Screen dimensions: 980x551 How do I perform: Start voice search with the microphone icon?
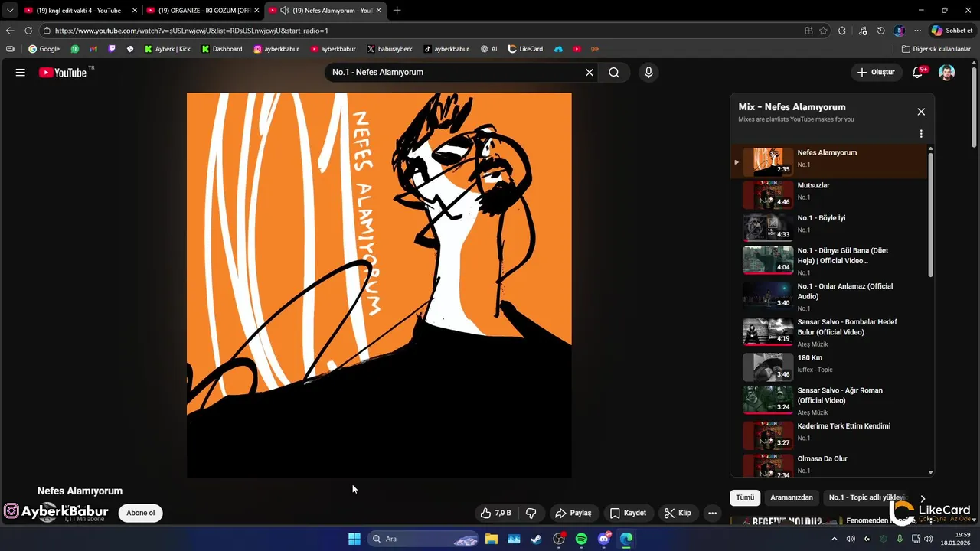[648, 72]
